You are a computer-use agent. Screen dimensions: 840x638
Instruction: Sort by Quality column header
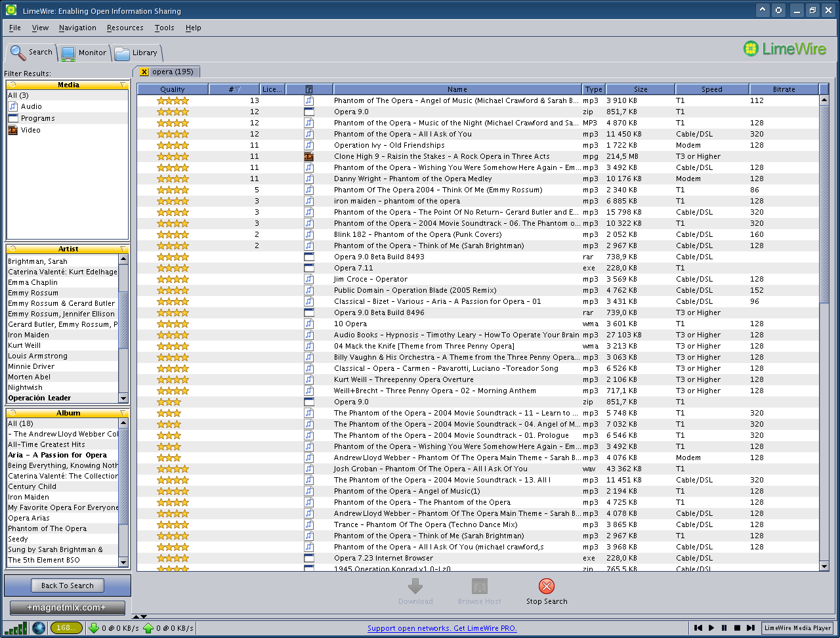pos(173,89)
